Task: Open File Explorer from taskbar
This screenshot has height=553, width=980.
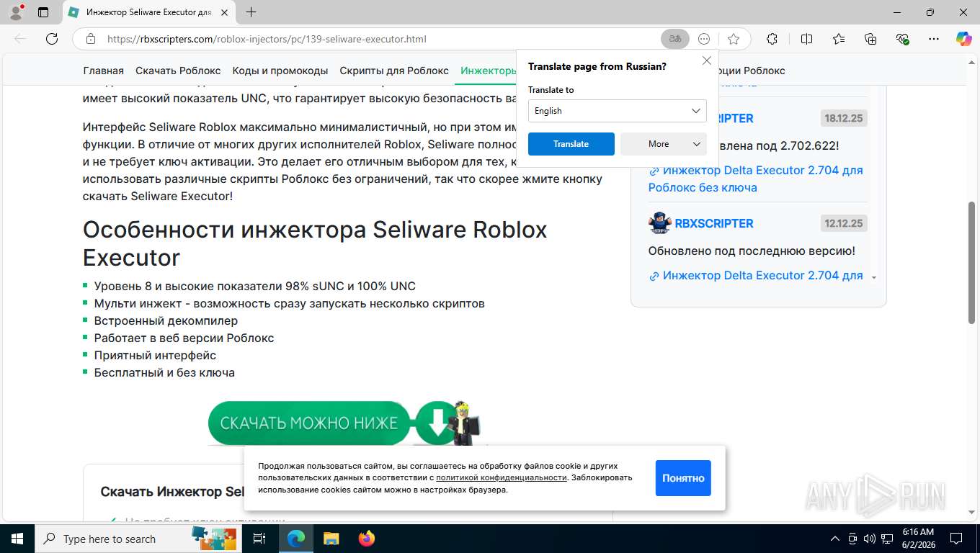Action: point(331,539)
